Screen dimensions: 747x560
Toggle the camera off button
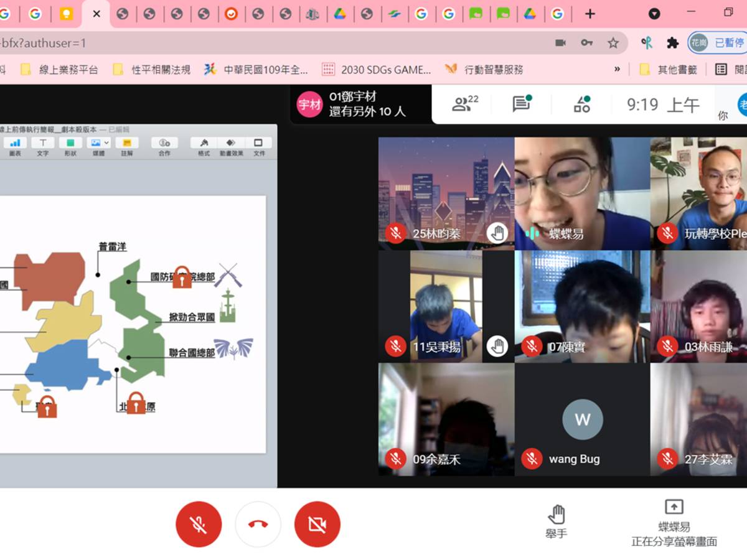click(x=317, y=525)
